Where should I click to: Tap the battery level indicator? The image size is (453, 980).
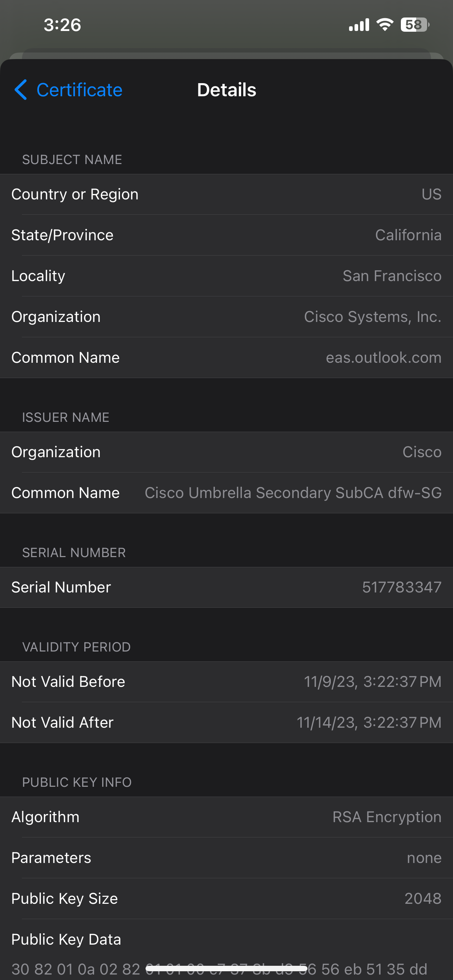pos(414,25)
